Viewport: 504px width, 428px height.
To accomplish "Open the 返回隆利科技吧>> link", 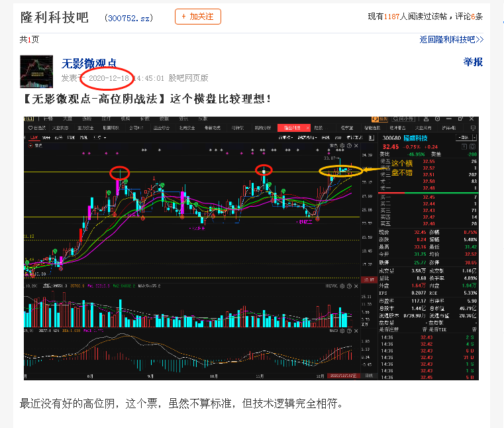I will coord(451,40).
